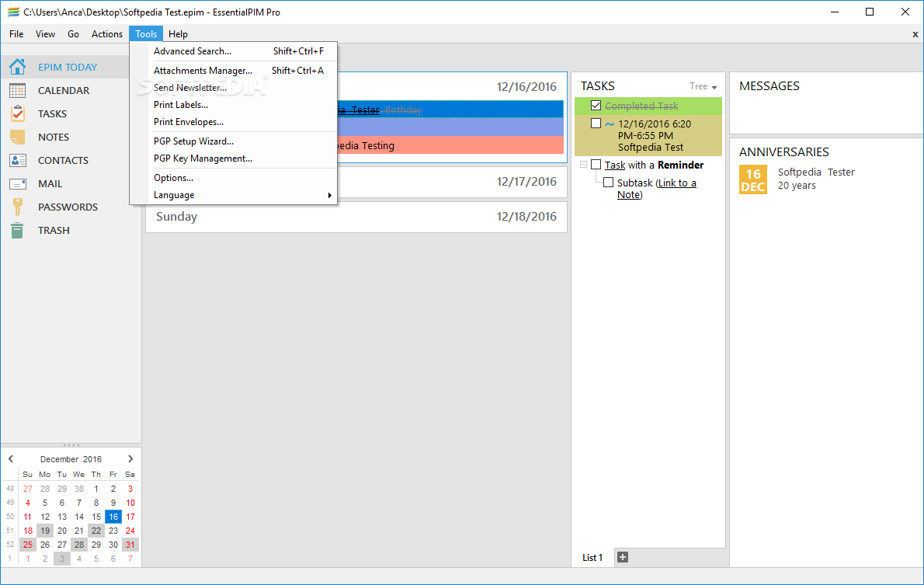Screen dimensions: 924x585
Task: Click the MESSAGES panel heading
Action: coord(769,86)
